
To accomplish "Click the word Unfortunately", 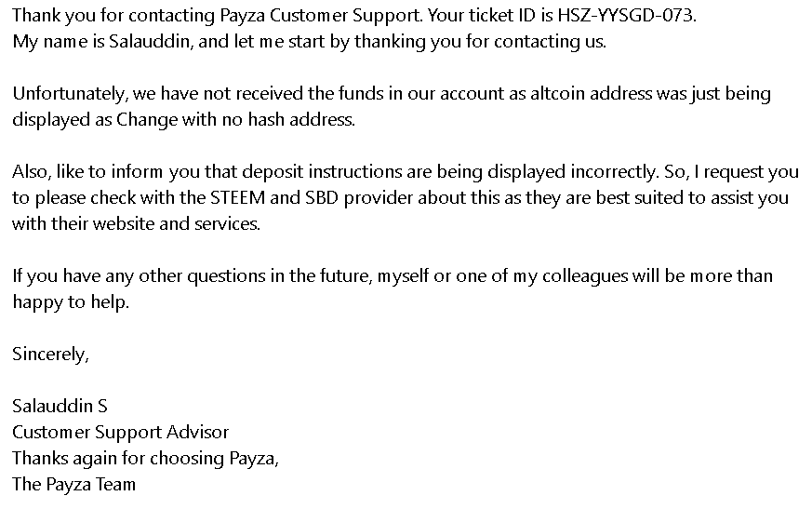I will click(68, 94).
